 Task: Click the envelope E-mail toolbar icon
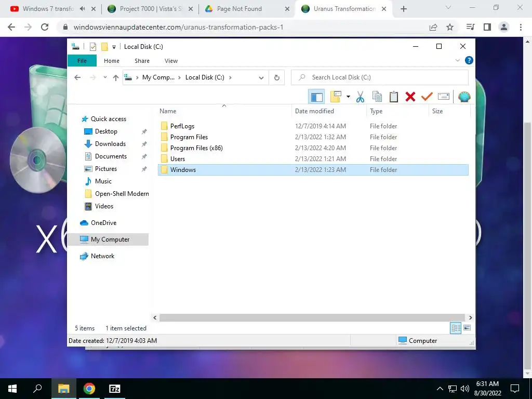pyautogui.click(x=444, y=97)
